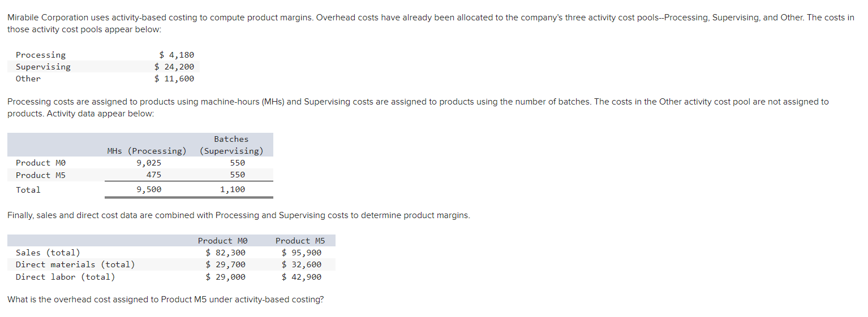Click Product M0 direct materials value $29,700

225,264
